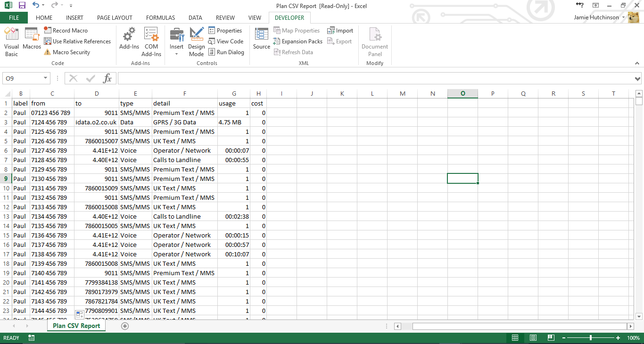Switch to Page Layout view

[533, 338]
